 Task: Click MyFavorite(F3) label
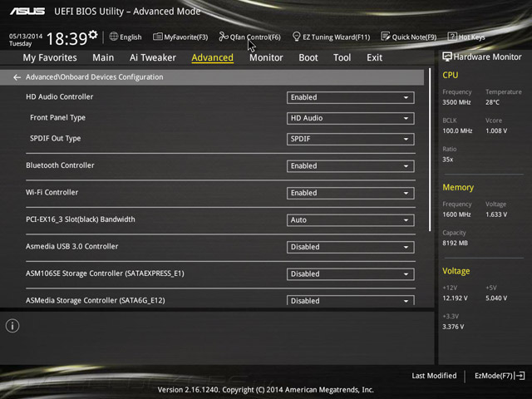[186, 37]
